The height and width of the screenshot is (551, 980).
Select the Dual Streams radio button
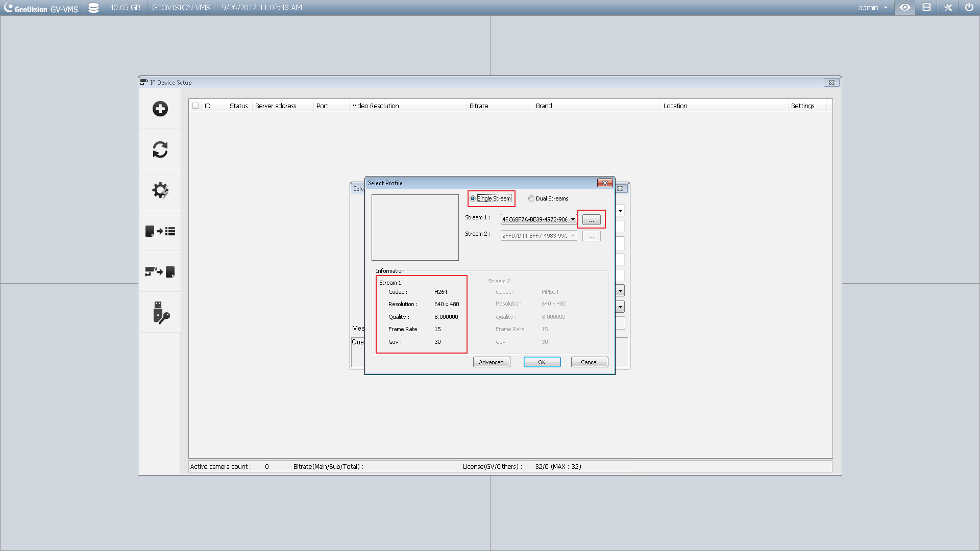(531, 198)
